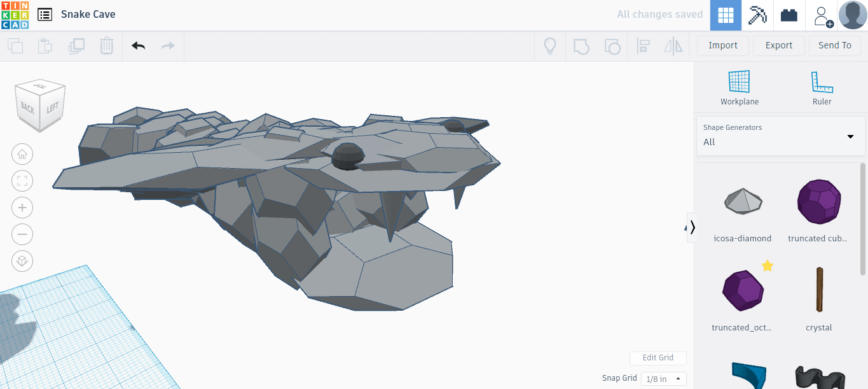Select the crystal shape generator
This screenshot has height=389, width=868.
tap(818, 290)
